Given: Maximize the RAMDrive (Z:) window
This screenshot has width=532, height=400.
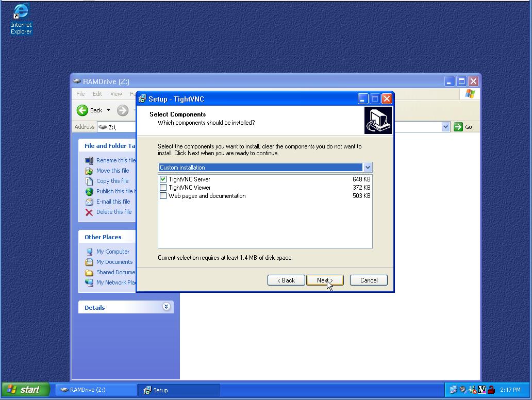Looking at the screenshot, I should click(461, 81).
